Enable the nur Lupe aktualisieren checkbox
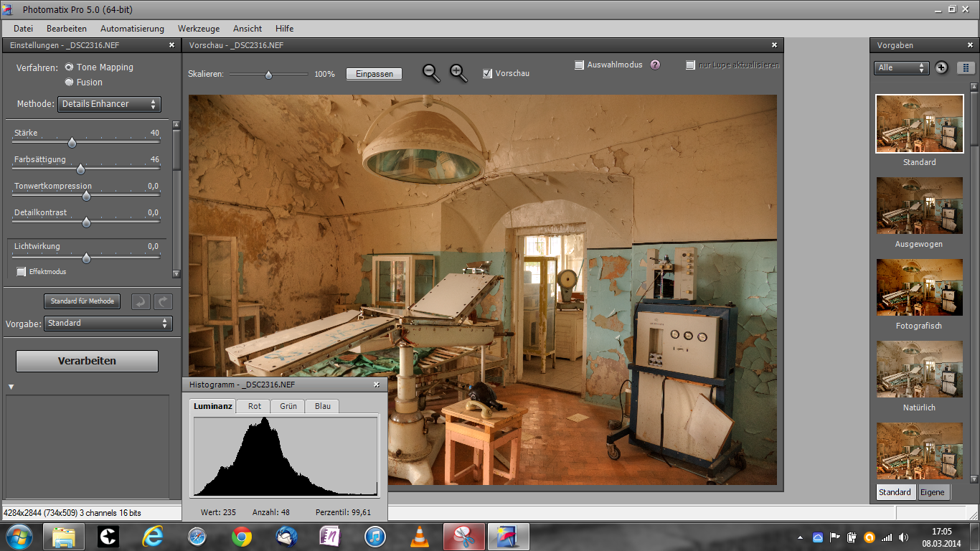980x551 pixels. 690,65
